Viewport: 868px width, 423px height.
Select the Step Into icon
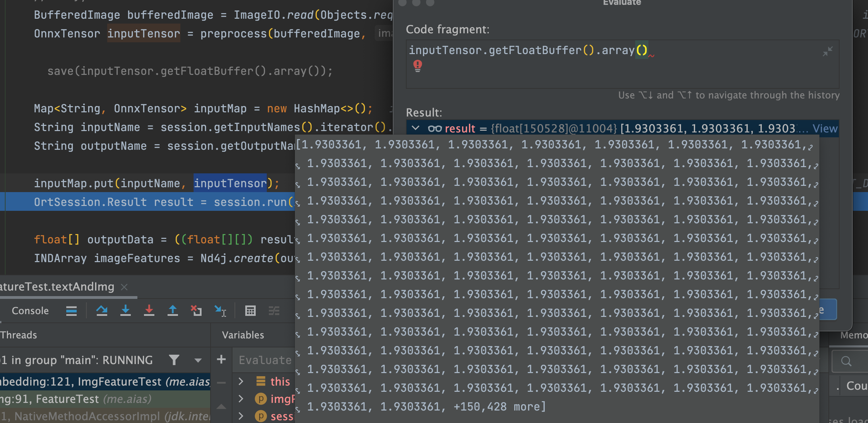[x=126, y=310]
